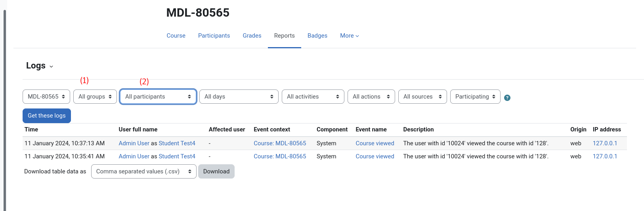
Task: Click the description text in 10:37:13 row
Action: click(476, 143)
